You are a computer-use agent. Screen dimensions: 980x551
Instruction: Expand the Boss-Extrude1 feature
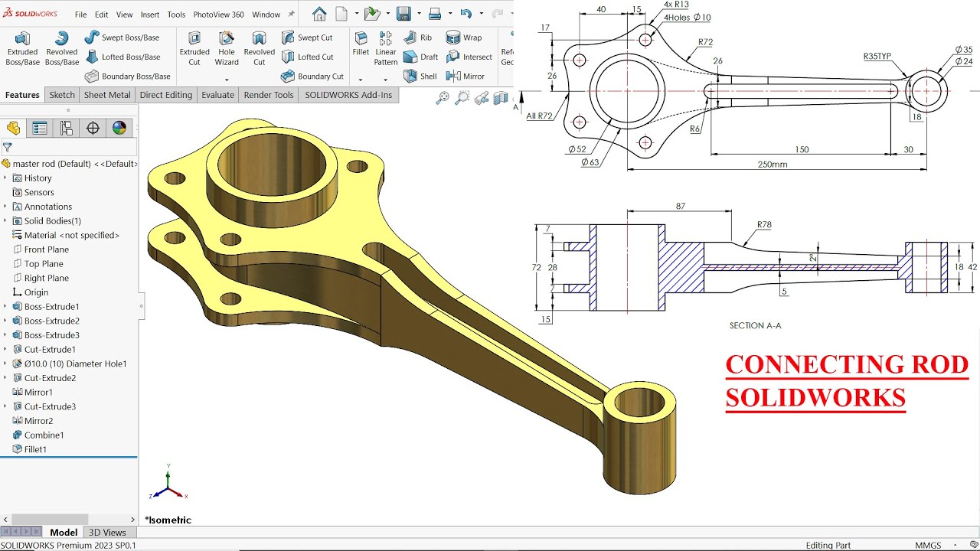coord(5,306)
